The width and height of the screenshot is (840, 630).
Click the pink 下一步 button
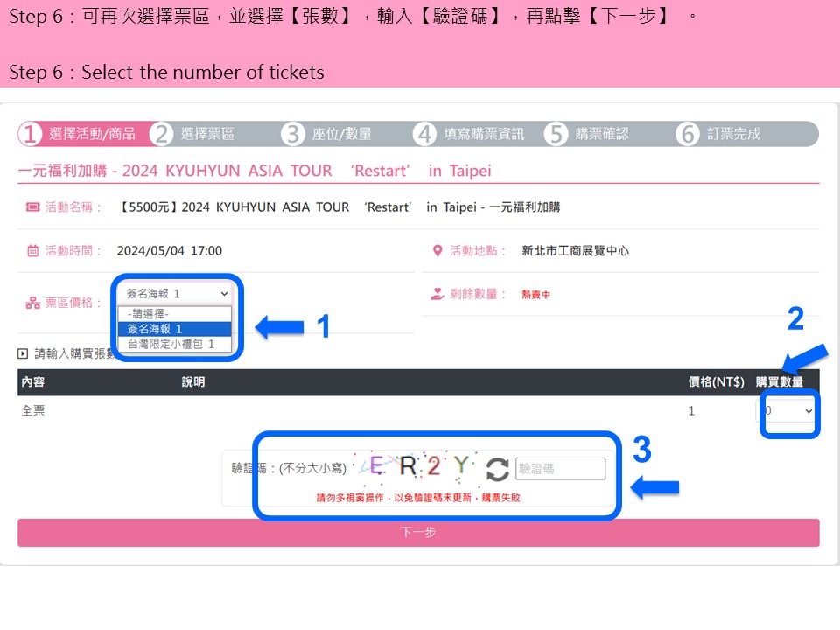coord(418,533)
